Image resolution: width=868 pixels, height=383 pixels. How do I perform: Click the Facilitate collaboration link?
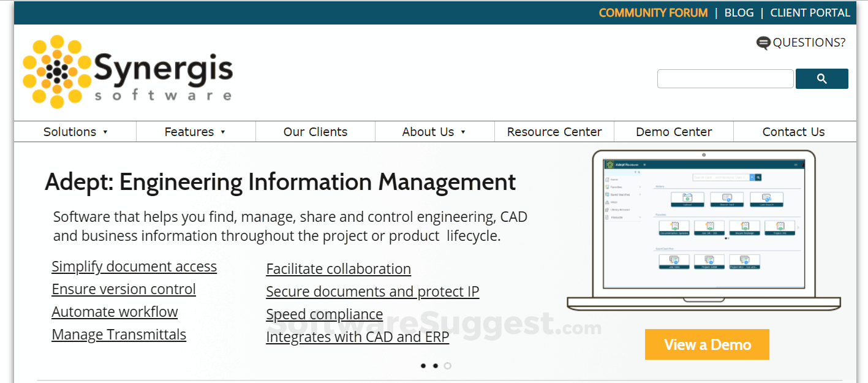[x=338, y=269]
